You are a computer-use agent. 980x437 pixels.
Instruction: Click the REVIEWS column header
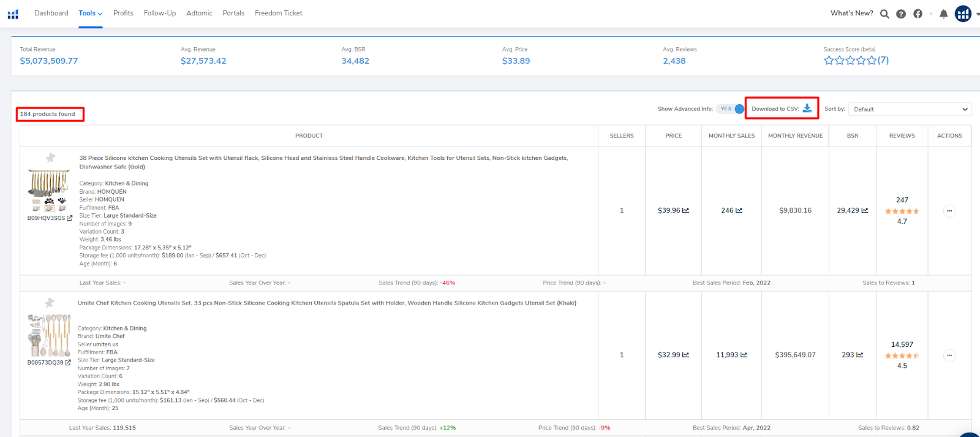[902, 136]
